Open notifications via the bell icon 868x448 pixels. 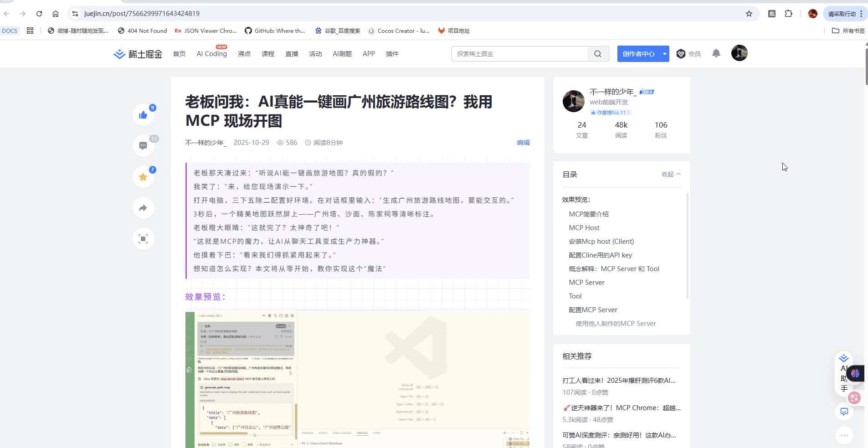[x=716, y=53]
